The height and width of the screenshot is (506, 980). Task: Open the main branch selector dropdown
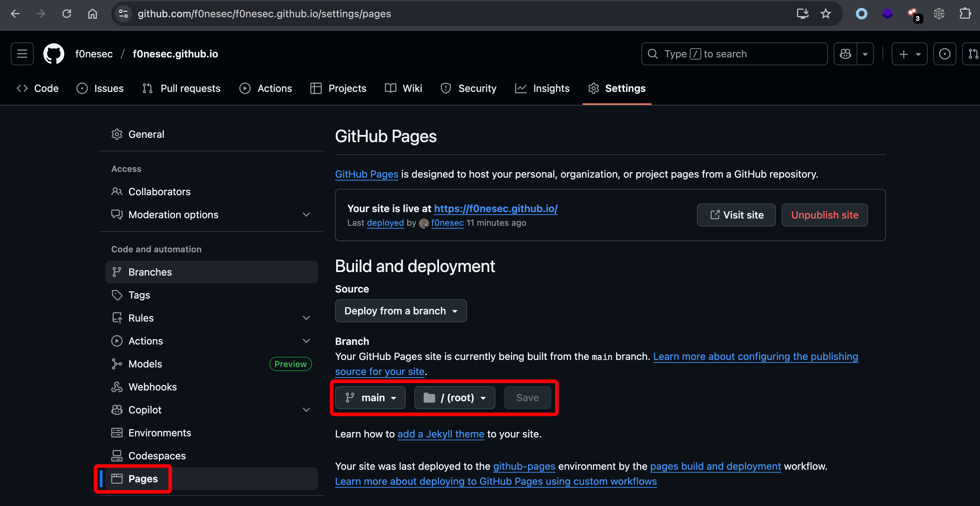pyautogui.click(x=370, y=398)
